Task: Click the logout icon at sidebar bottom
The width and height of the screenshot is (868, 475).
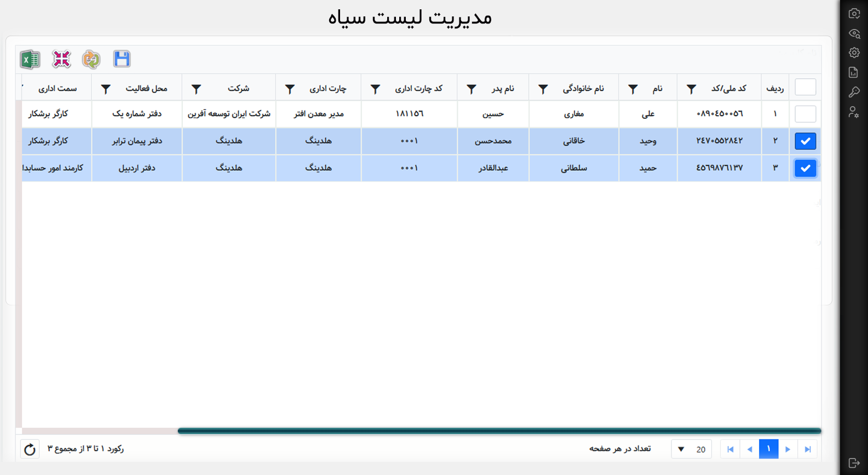Action: point(854,463)
